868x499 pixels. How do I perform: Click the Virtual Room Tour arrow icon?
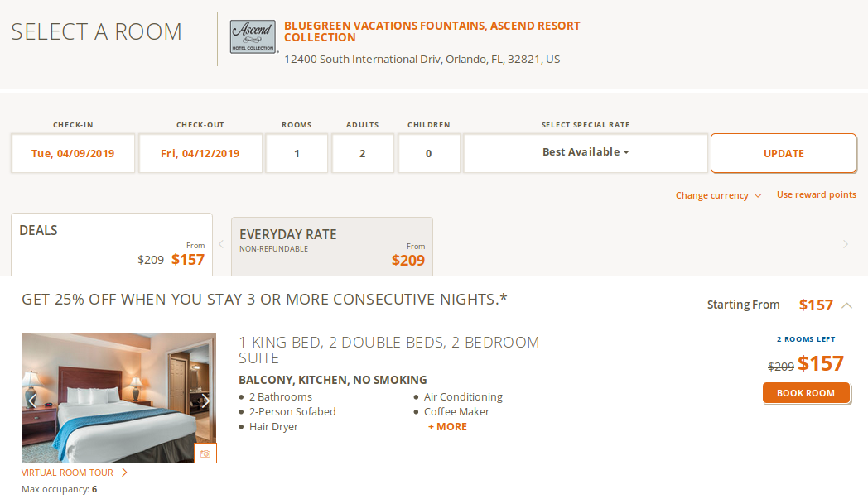pos(124,473)
